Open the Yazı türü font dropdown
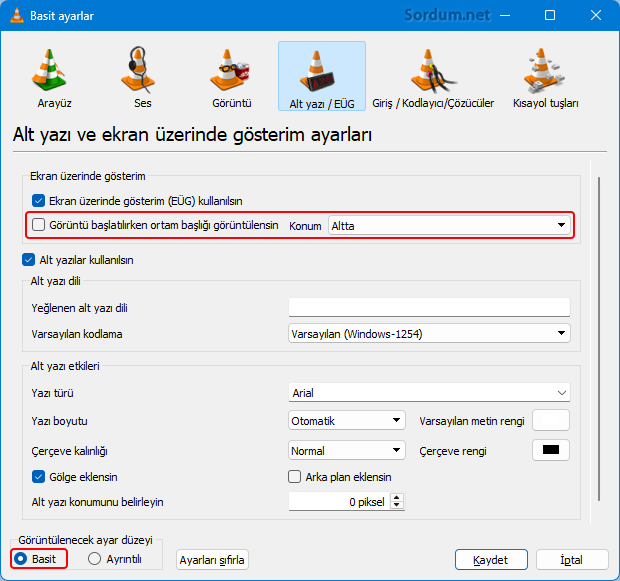 pyautogui.click(x=429, y=393)
